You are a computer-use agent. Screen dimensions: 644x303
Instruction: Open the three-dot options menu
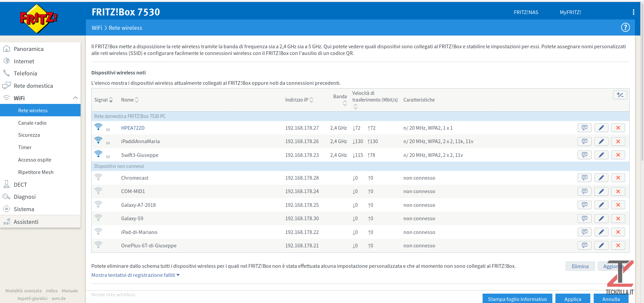point(633,12)
